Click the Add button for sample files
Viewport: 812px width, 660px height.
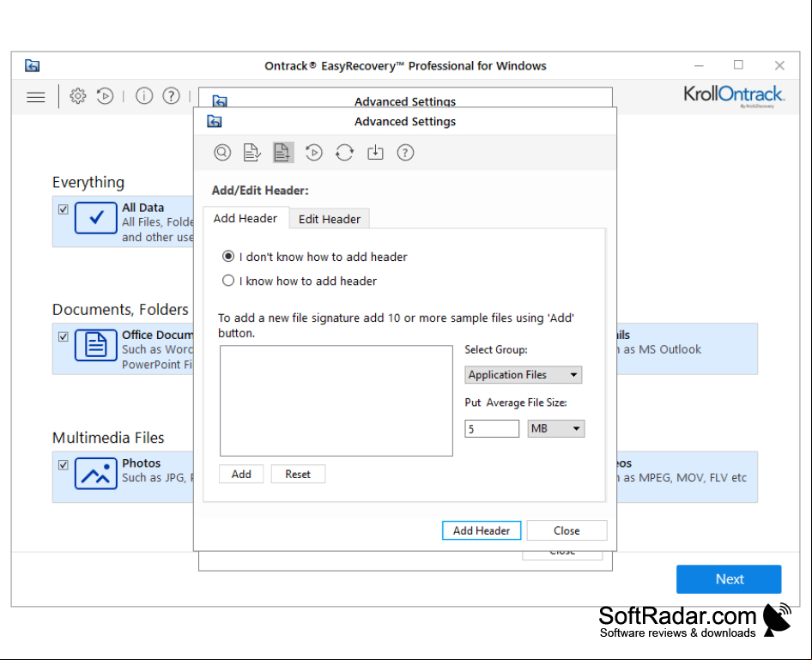click(241, 474)
